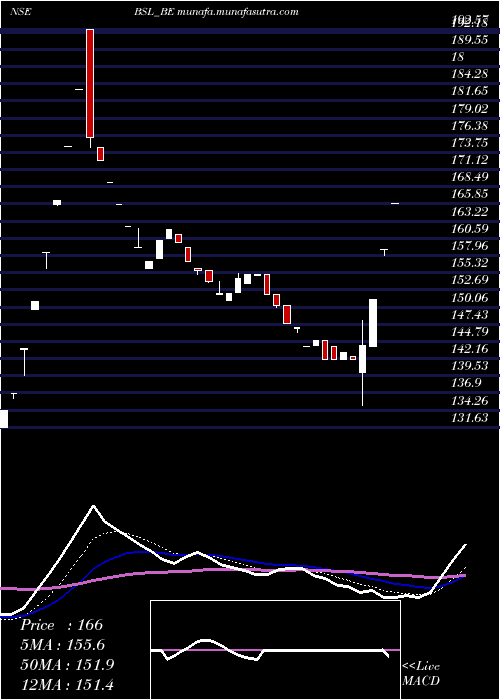Click the 139.53 price axis label
This screenshot has width=500, height=700.
469,366
